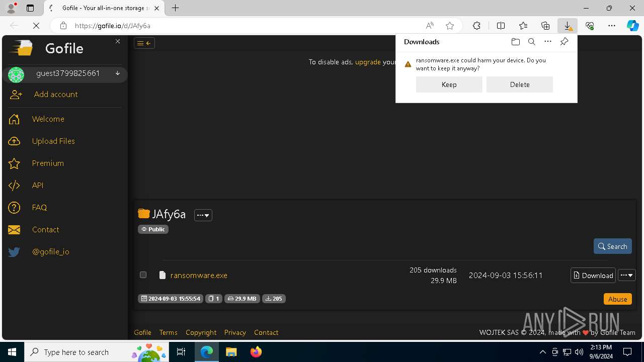The height and width of the screenshot is (362, 644).
Task: Open ransomware.exe more options dropdown
Action: click(x=626, y=275)
